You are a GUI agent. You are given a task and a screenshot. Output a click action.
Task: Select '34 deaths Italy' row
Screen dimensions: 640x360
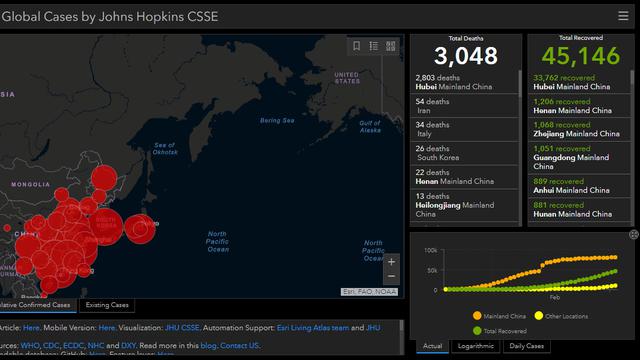click(x=464, y=129)
